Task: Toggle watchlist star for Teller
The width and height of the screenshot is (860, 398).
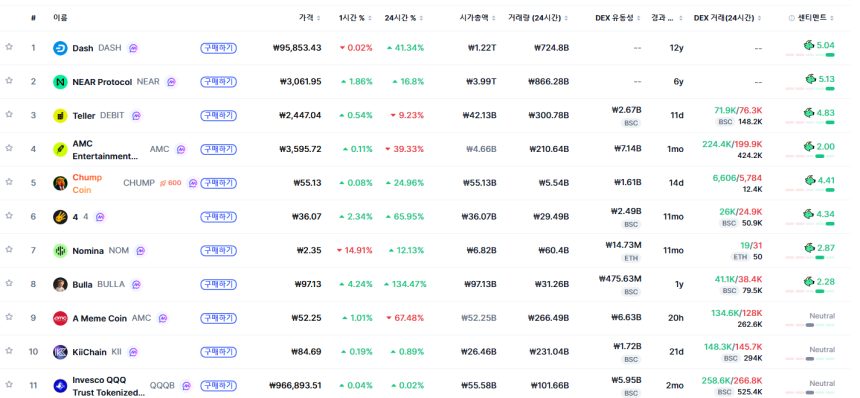Action: [x=9, y=115]
